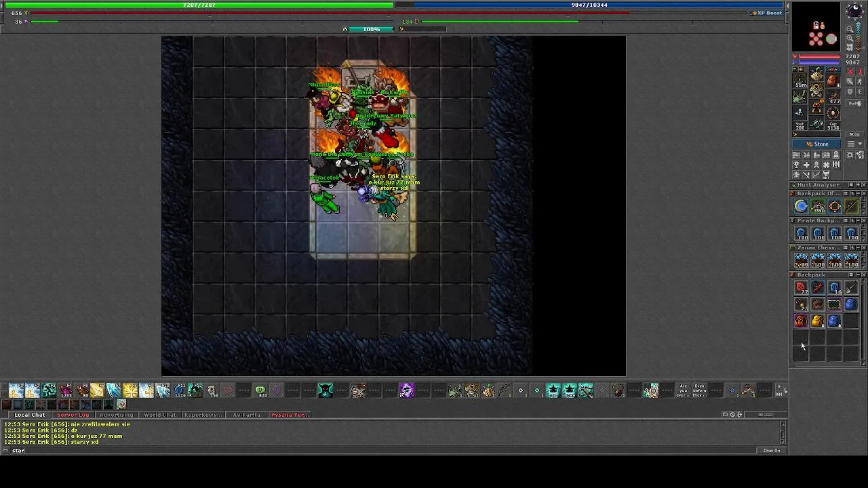This screenshot has height=488, width=868.
Task: Minimize the Pirate Backpack container
Action: click(859, 220)
